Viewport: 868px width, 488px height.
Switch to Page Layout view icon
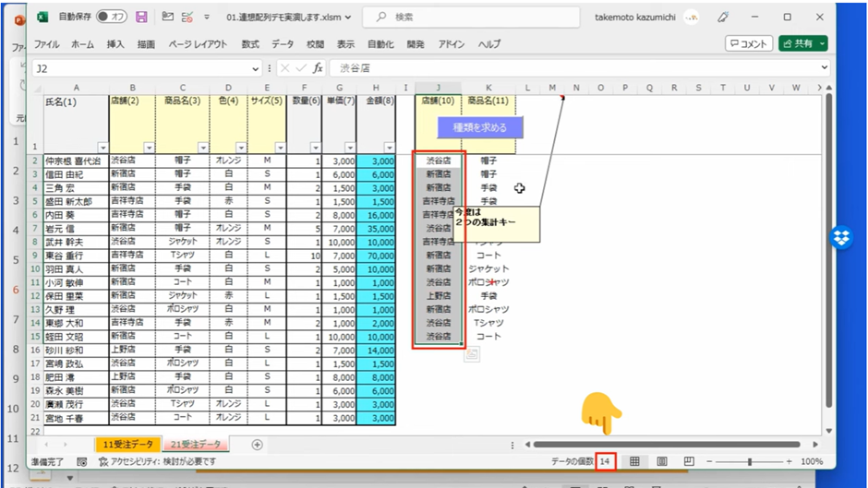(x=662, y=461)
